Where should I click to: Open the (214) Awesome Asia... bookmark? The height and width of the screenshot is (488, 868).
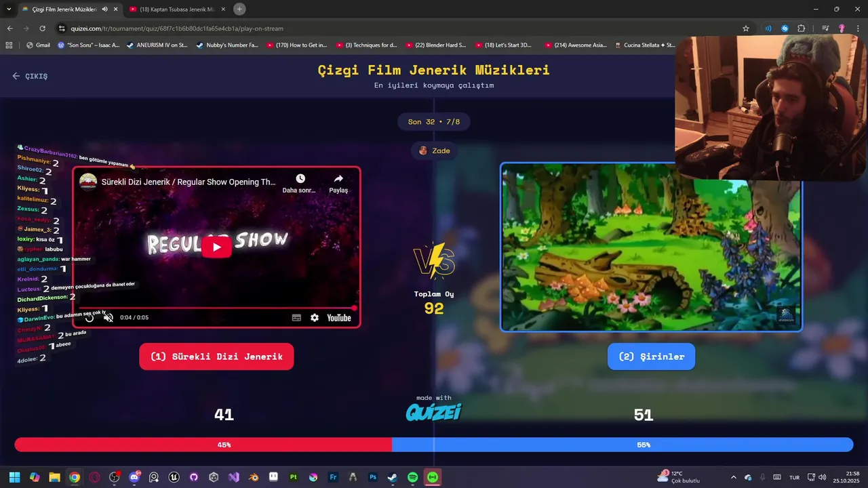[575, 45]
